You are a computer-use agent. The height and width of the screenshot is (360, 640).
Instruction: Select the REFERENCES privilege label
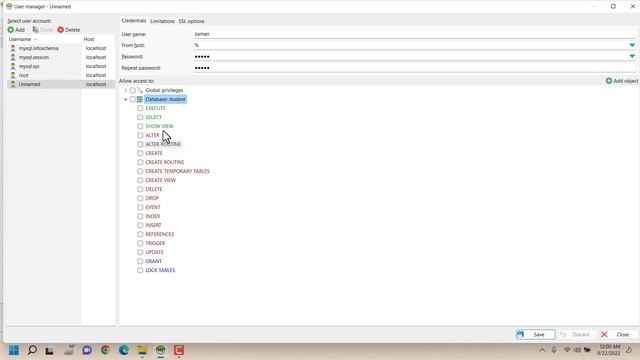(160, 234)
